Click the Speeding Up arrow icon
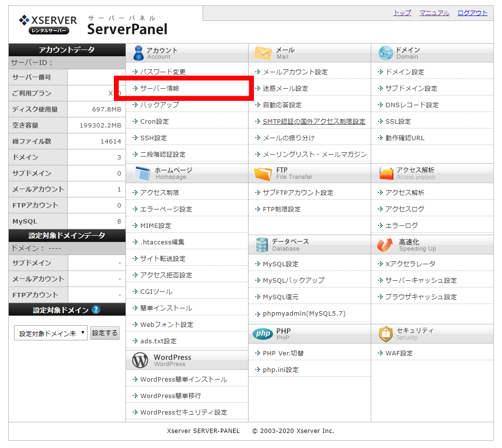 (x=385, y=245)
